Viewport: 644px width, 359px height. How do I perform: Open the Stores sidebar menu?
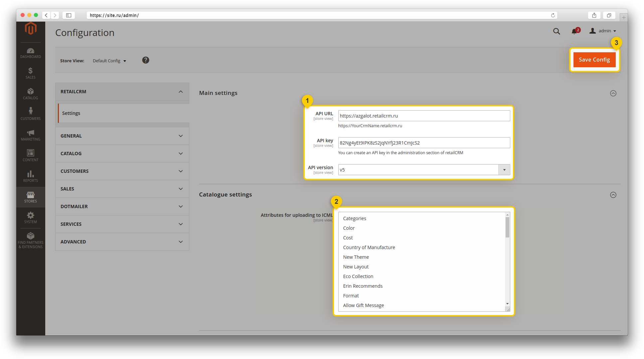(31, 197)
